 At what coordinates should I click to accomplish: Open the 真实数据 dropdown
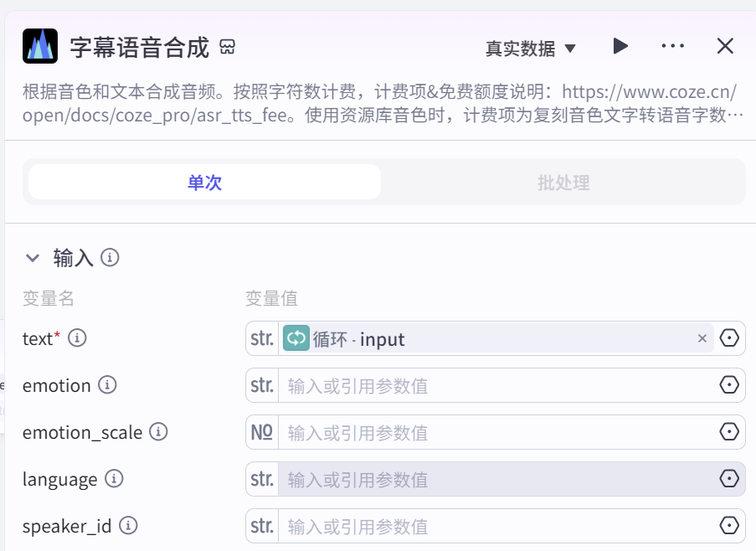pyautogui.click(x=530, y=49)
